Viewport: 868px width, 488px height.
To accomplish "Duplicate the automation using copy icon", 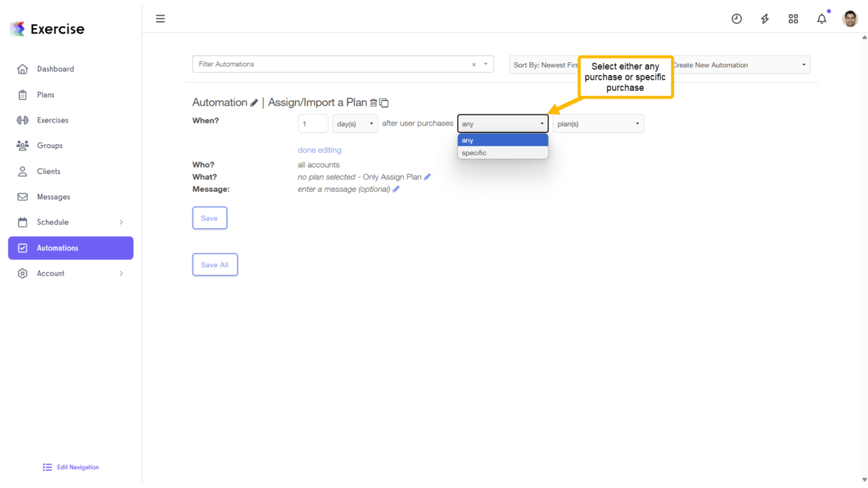I will pyautogui.click(x=383, y=102).
